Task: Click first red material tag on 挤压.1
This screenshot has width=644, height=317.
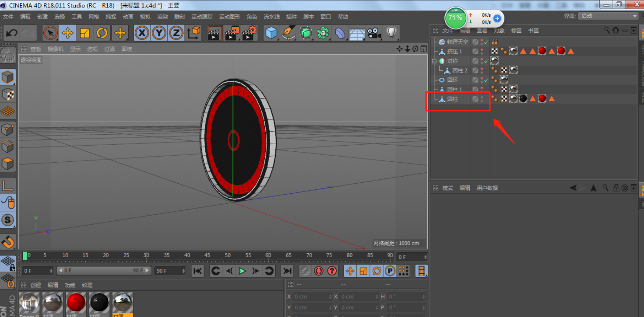Action: coord(542,51)
